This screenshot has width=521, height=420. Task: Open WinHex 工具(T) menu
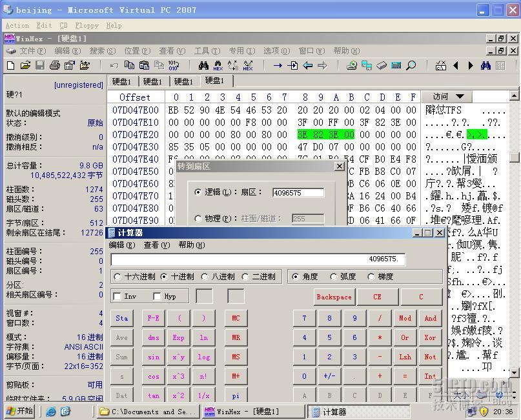207,51
